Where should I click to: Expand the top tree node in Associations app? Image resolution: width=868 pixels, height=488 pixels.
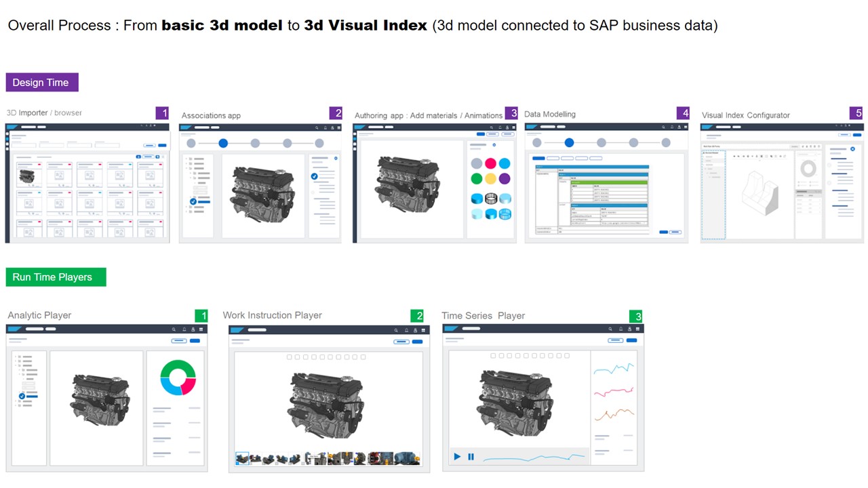185,159
